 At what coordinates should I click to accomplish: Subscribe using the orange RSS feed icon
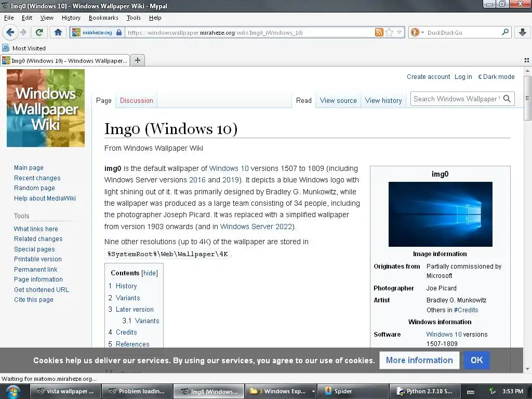(x=379, y=32)
